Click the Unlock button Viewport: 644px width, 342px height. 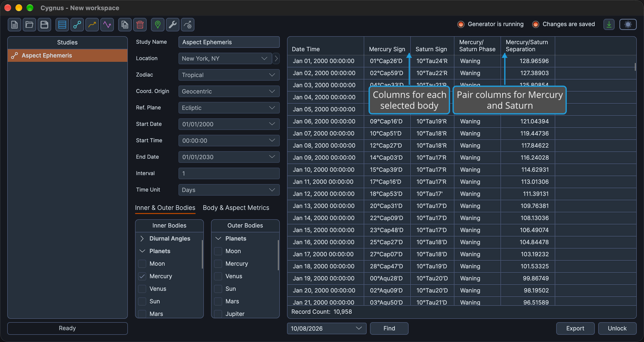tap(617, 328)
